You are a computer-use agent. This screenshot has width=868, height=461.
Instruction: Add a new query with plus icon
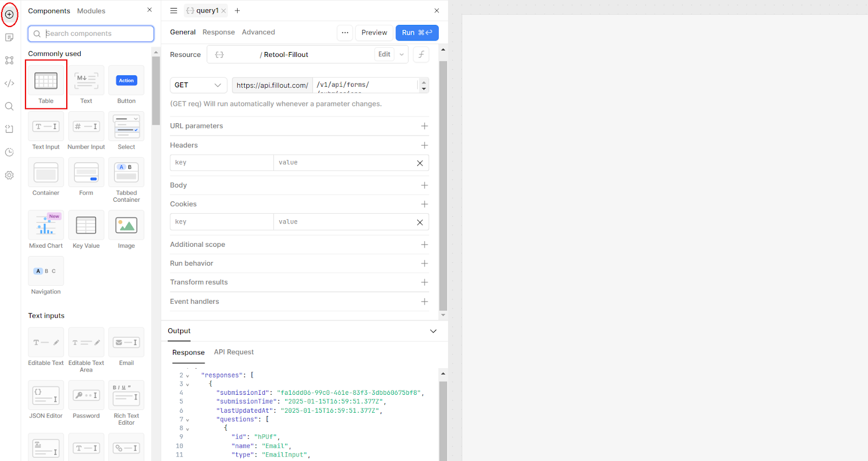[x=237, y=10]
